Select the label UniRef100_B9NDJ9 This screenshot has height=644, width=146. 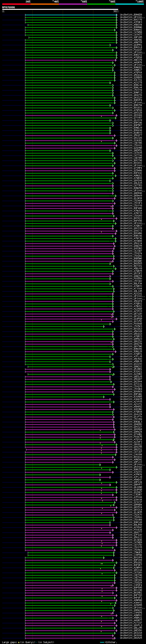pyautogui.click(x=131, y=128)
